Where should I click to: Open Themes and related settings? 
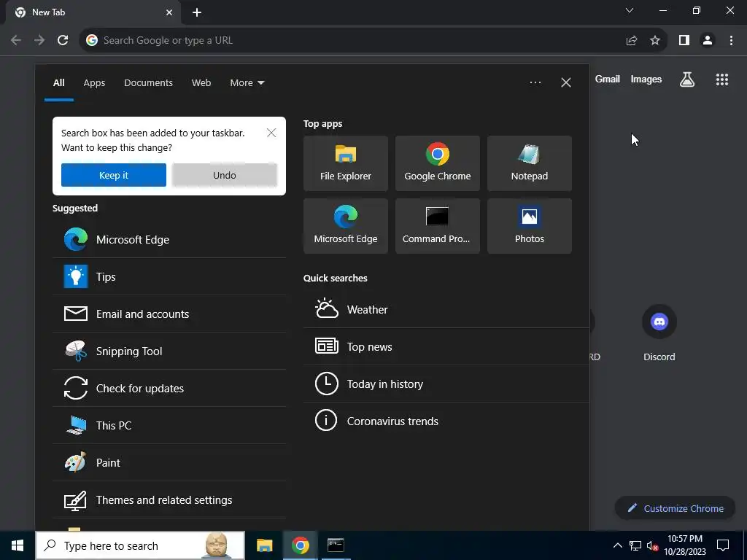tap(169, 499)
